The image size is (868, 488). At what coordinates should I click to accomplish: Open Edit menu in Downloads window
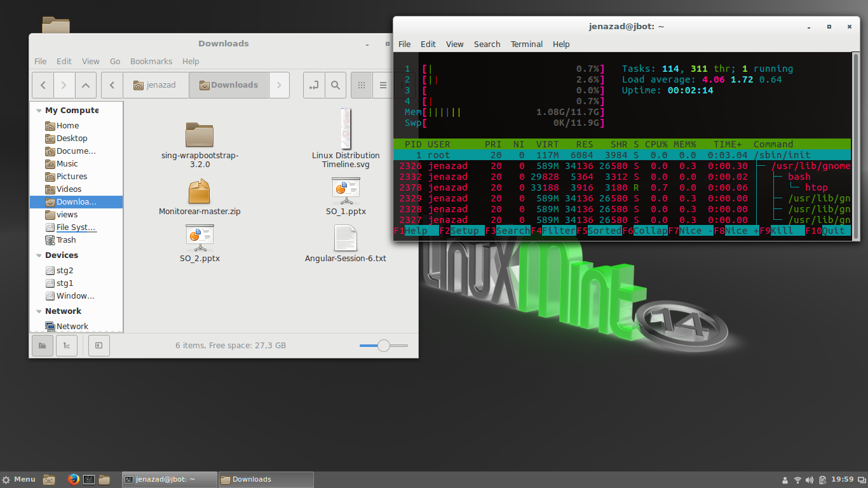[x=64, y=62]
